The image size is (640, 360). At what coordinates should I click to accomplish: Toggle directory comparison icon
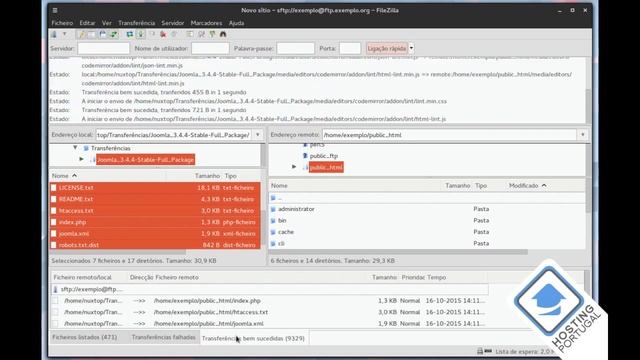[201, 35]
